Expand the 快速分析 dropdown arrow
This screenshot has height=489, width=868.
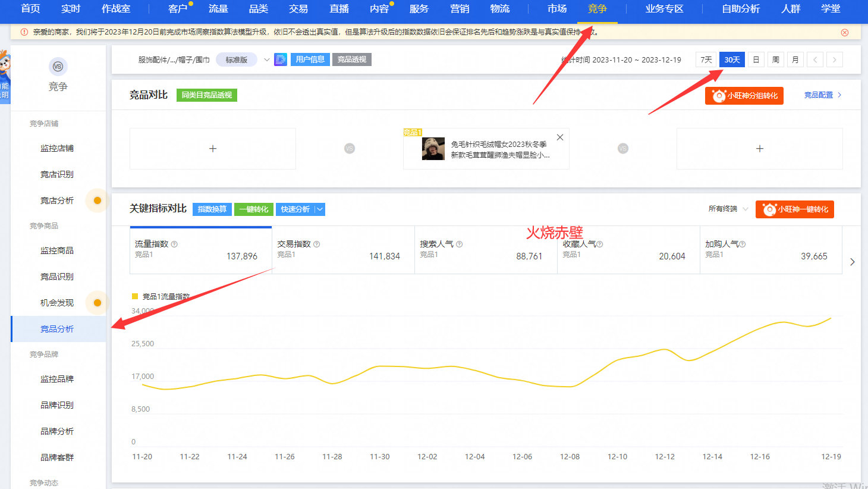coord(320,209)
